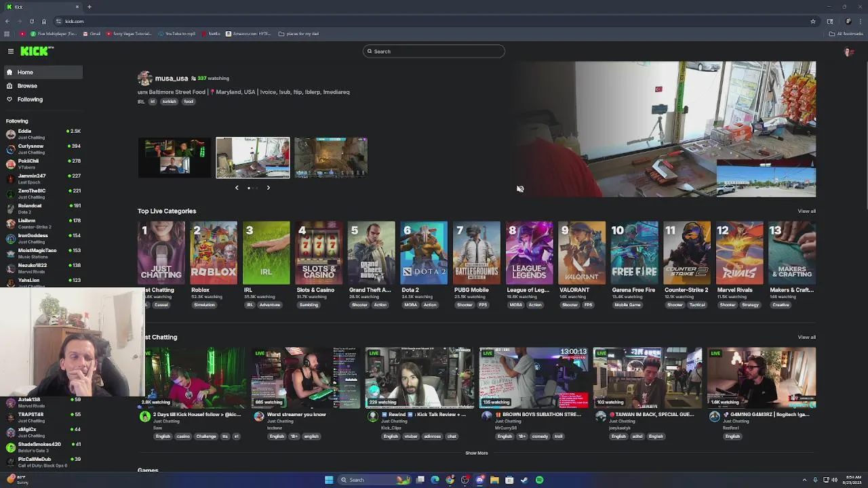The width and height of the screenshot is (868, 488).
Task: Open the browser home button
Action: [44, 21]
